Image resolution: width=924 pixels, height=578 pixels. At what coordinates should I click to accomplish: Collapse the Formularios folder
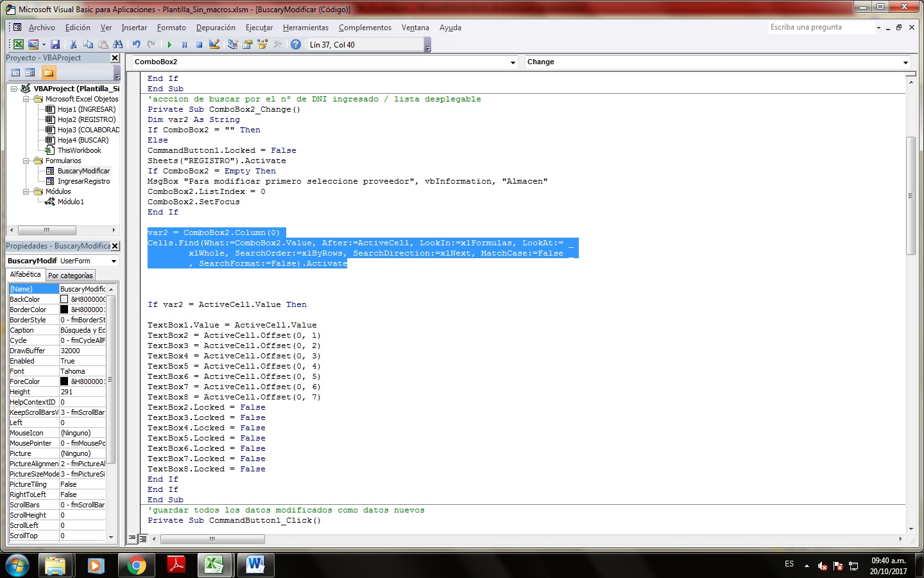26,161
